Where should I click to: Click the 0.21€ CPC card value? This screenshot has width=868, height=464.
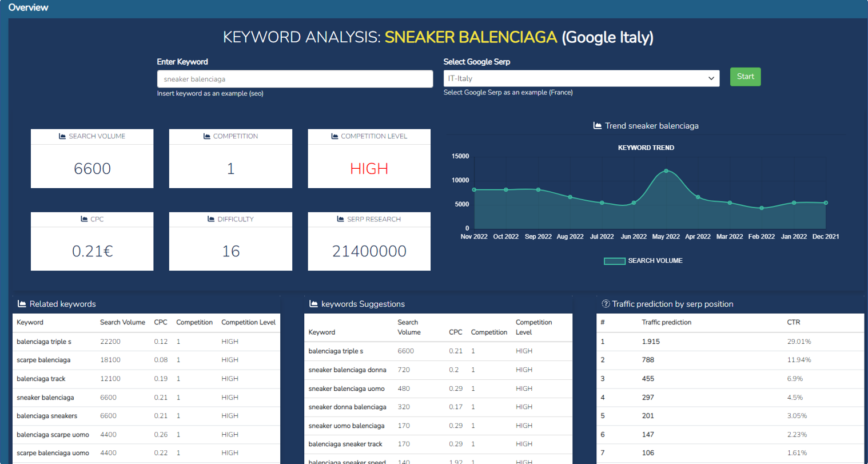92,251
